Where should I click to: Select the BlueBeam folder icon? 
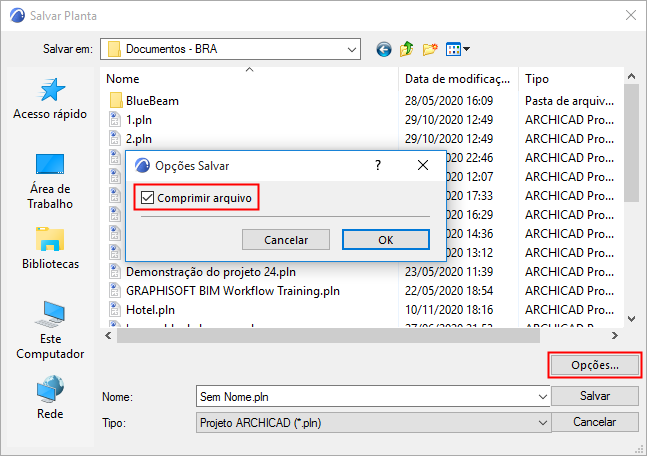116,101
